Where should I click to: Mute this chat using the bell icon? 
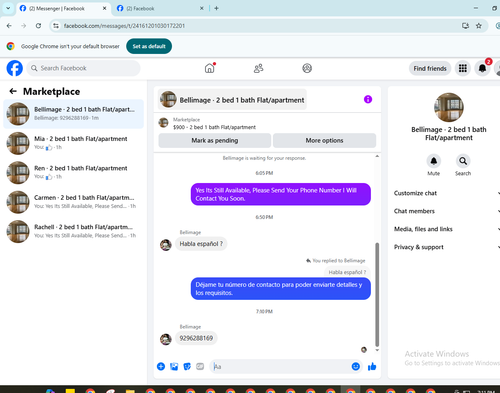coord(434,161)
